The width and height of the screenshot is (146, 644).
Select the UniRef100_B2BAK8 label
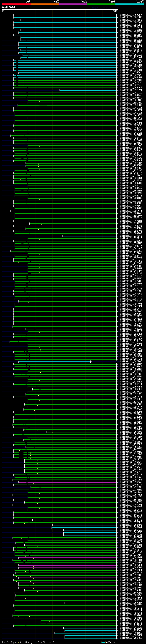pos(131,382)
